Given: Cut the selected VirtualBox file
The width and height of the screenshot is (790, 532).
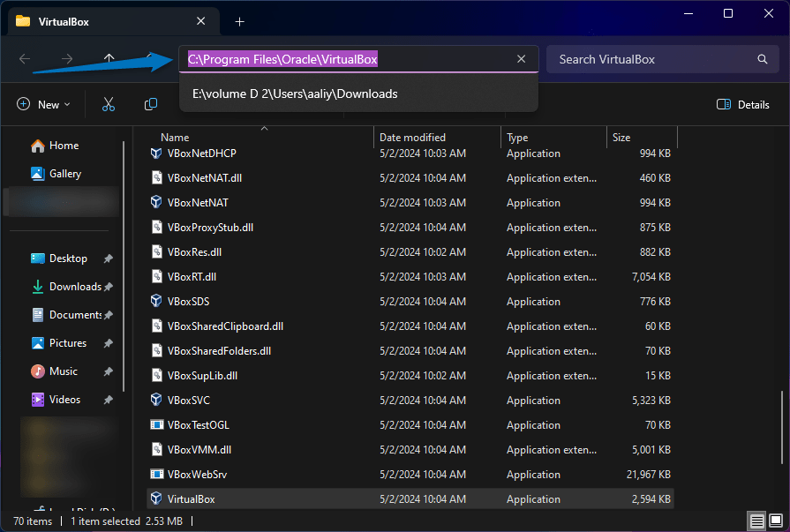Looking at the screenshot, I should 109,104.
